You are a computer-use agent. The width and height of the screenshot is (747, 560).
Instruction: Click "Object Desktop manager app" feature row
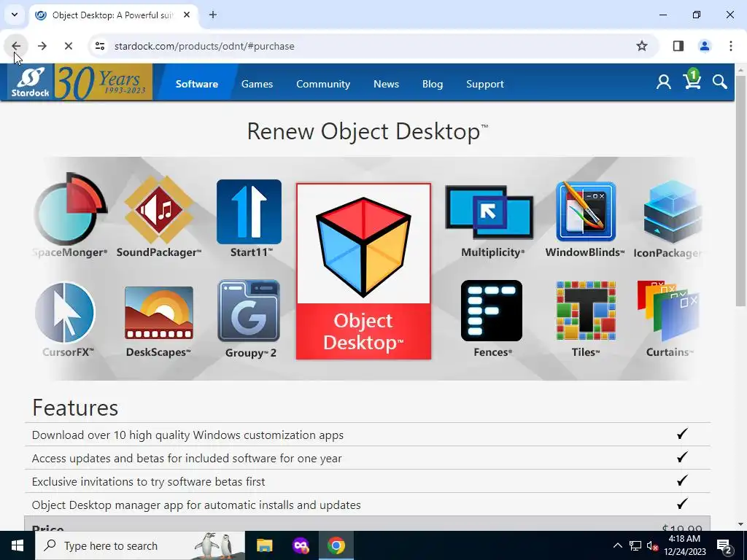(x=368, y=505)
